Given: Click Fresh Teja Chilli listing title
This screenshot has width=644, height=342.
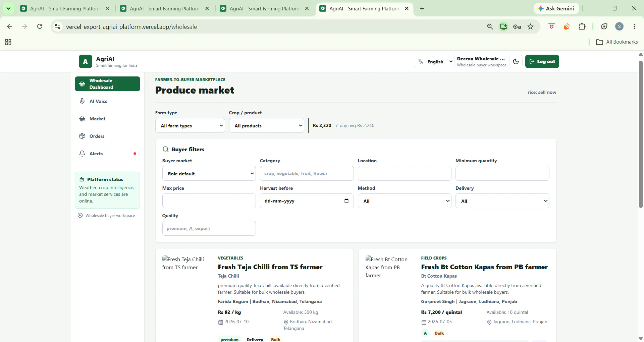Looking at the screenshot, I should coord(270,267).
